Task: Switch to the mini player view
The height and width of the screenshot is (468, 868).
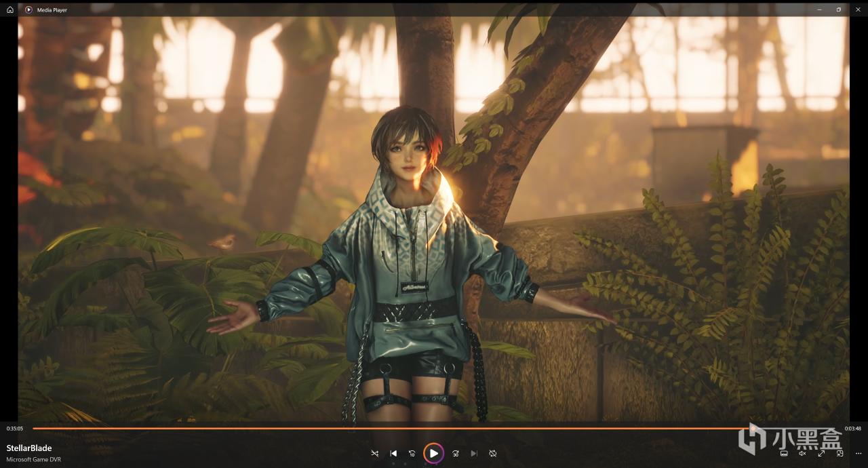Action: coord(840,453)
